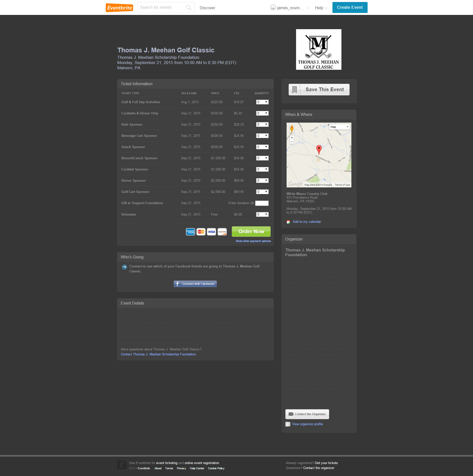Viewport: 473px width, 476px height.
Task: Click Show other payment options
Action: (253, 241)
